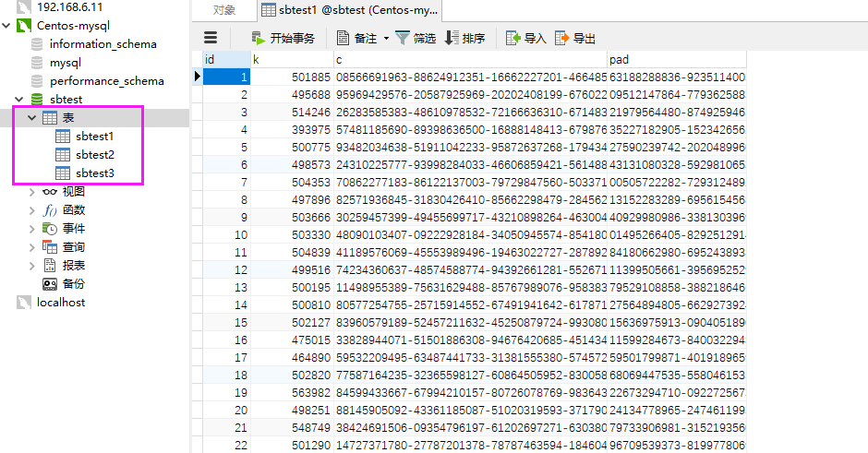
Task: Select k cell with value 514246
Action: click(x=292, y=113)
